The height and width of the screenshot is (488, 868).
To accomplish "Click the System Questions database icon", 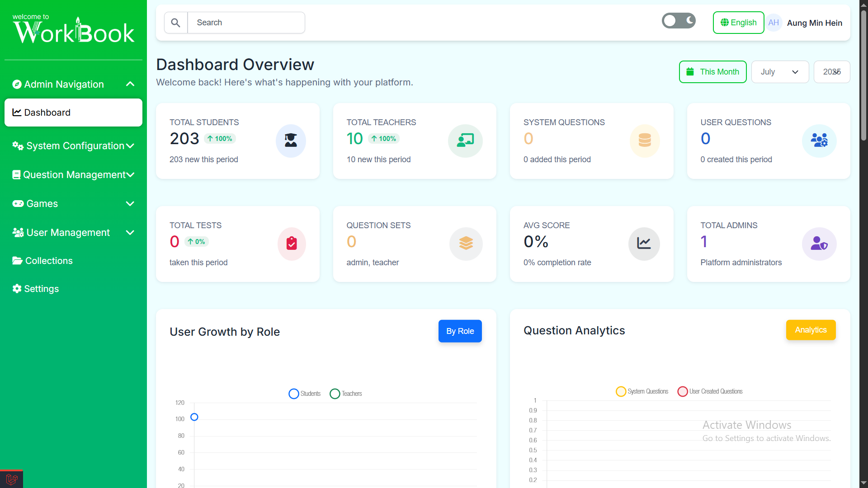I will pyautogui.click(x=645, y=141).
